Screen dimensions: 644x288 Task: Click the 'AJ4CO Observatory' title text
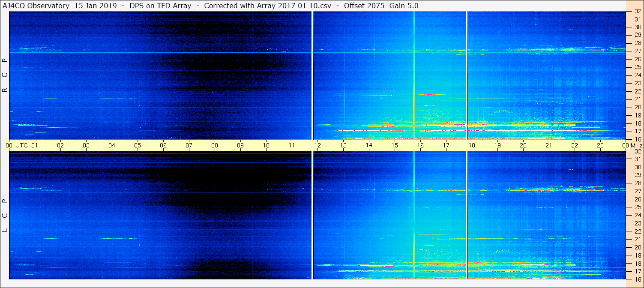pos(37,6)
